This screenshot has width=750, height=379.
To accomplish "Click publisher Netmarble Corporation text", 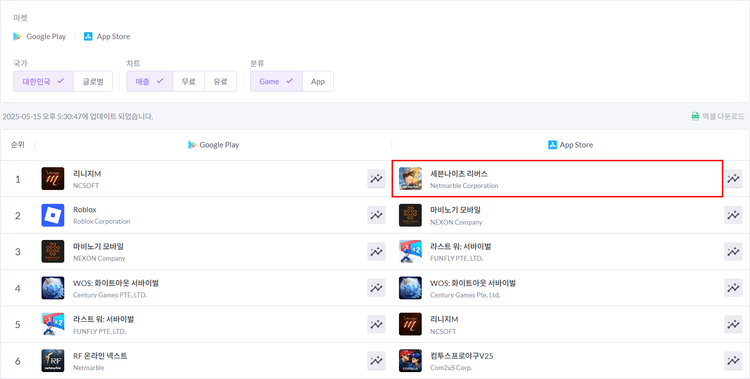I will [464, 186].
